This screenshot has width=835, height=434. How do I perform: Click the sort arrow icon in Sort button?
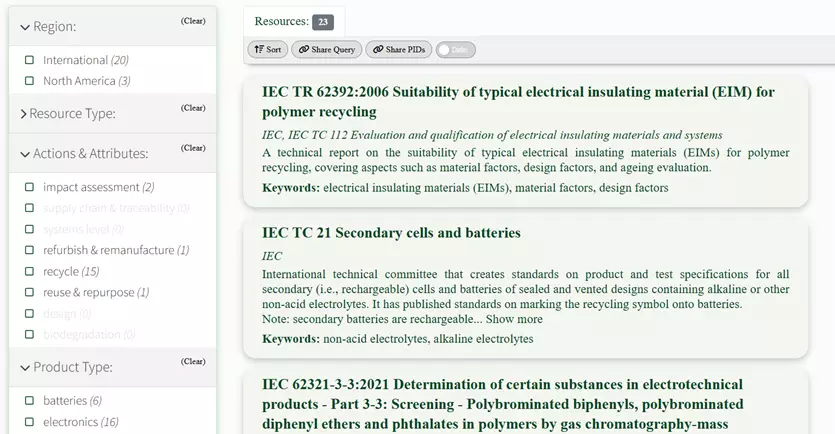[259, 50]
